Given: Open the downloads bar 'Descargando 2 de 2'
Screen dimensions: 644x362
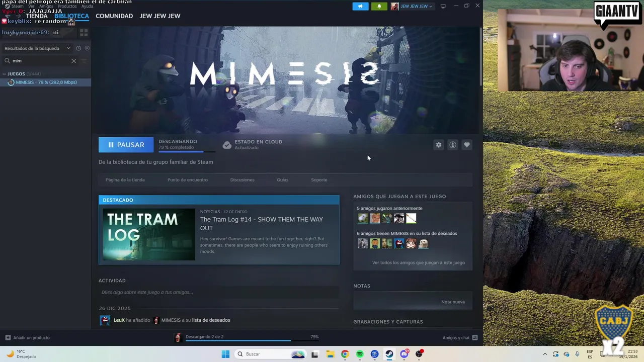Looking at the screenshot, I should pyautogui.click(x=247, y=337).
